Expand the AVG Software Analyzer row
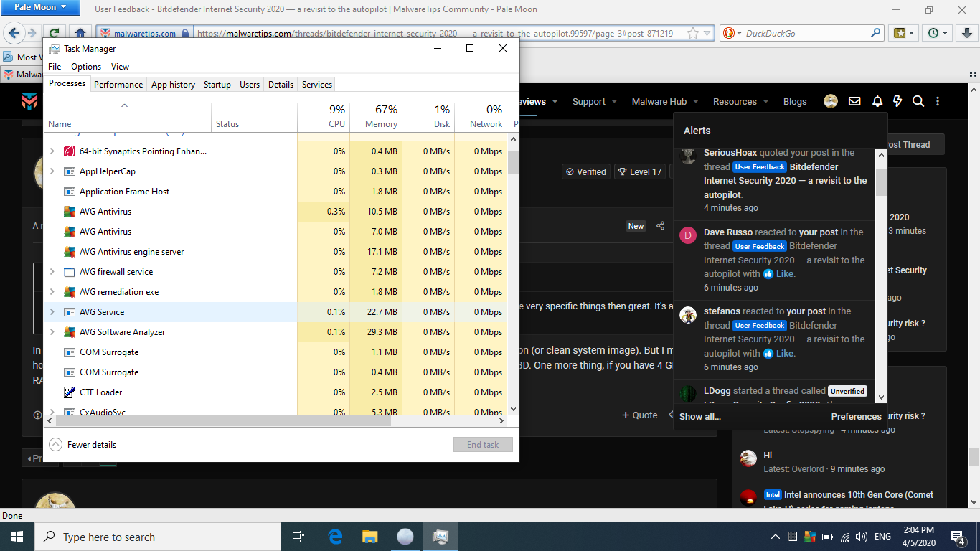The height and width of the screenshot is (551, 980). 52,332
